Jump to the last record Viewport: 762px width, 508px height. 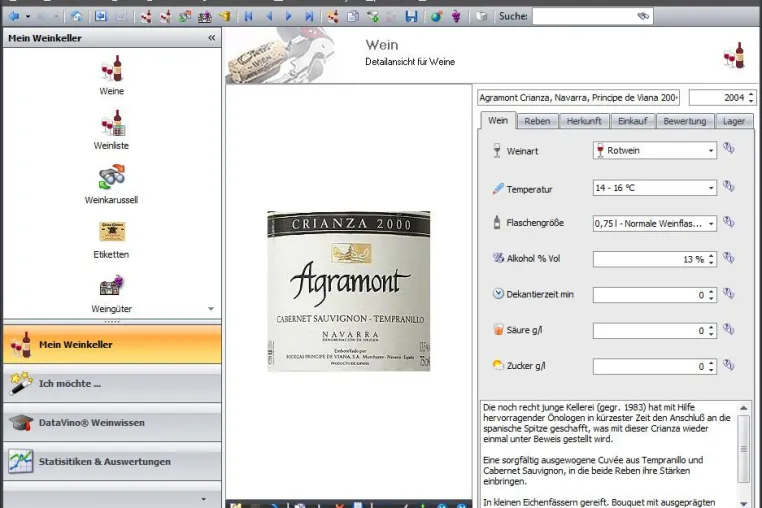[309, 17]
